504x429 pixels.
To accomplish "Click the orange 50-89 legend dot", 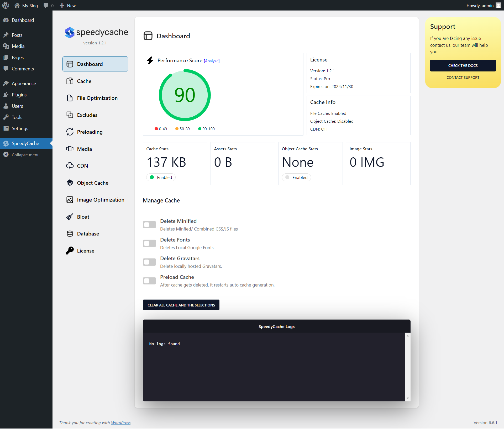I will point(177,129).
